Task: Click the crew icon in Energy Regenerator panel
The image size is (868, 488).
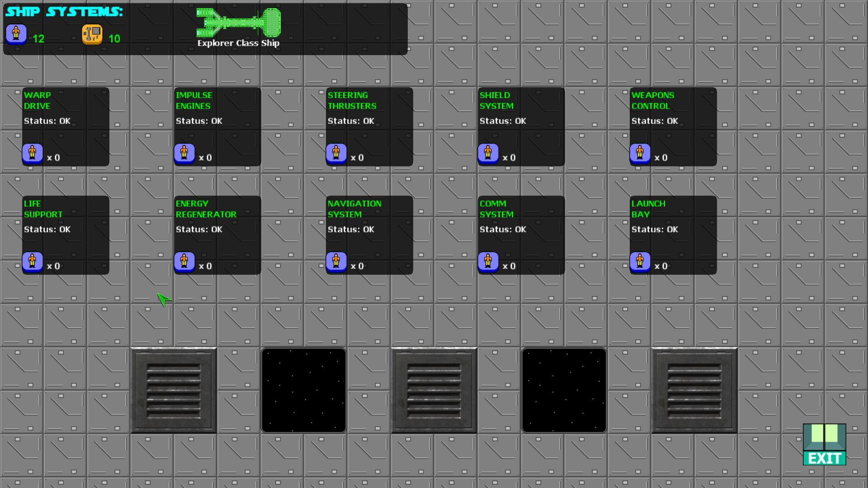Action: (x=184, y=262)
